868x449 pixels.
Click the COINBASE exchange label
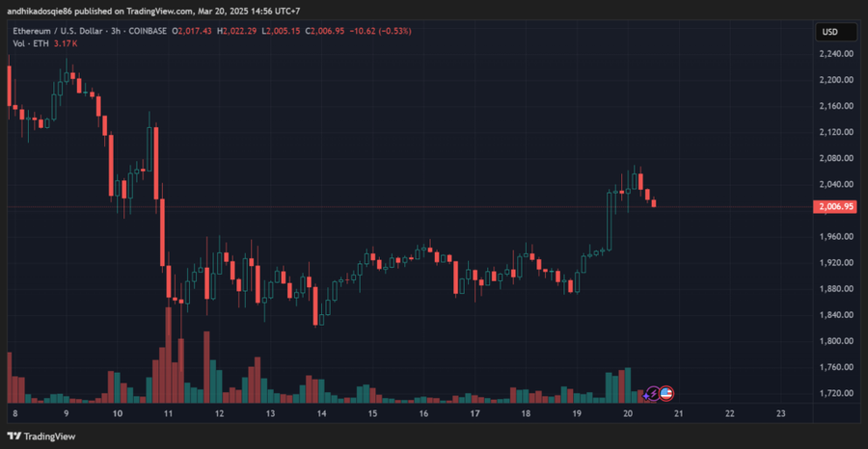click(148, 32)
